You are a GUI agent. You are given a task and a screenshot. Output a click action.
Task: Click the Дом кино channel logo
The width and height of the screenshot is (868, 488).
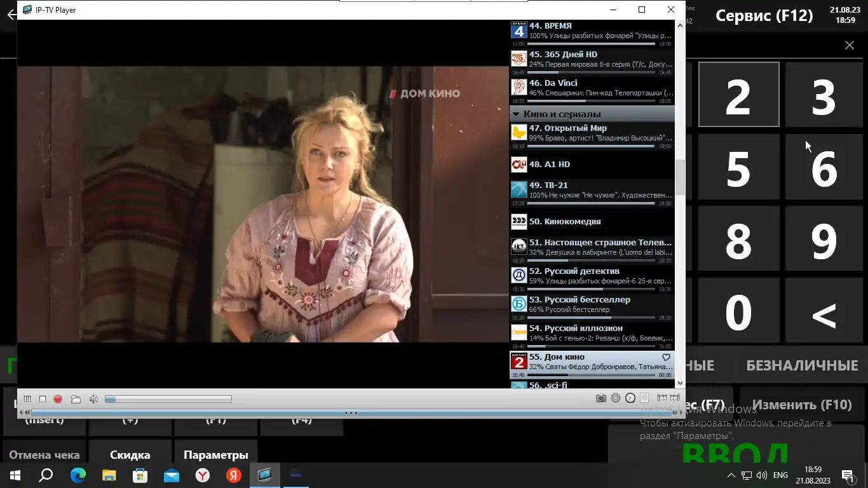click(519, 361)
